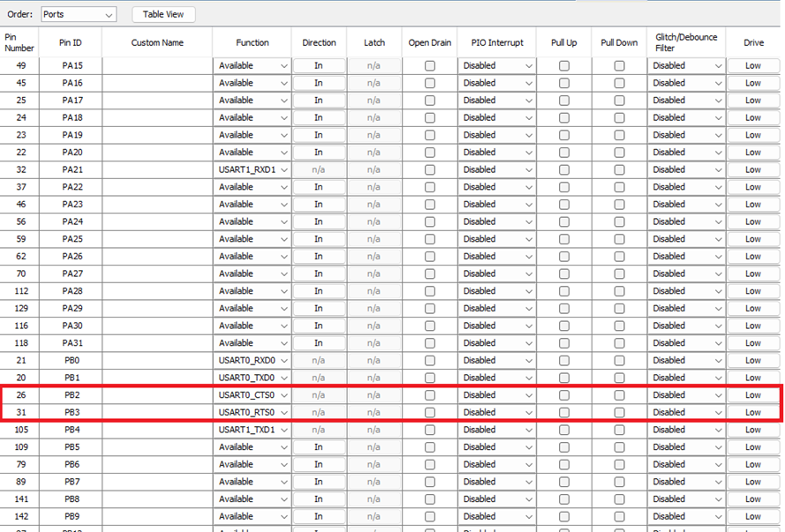Expand Function dropdown for PB2 USART0_CTS0
Viewport: 785px width, 532px height.
click(x=252, y=395)
